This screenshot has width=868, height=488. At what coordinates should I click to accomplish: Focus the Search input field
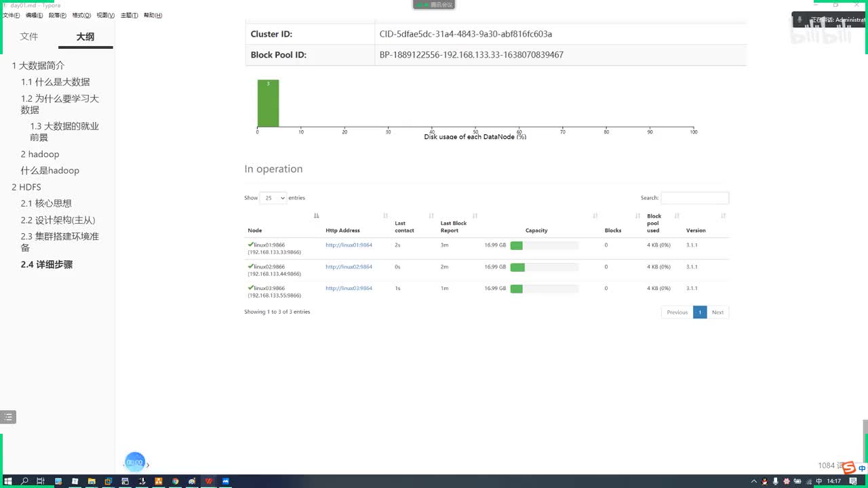click(x=695, y=198)
